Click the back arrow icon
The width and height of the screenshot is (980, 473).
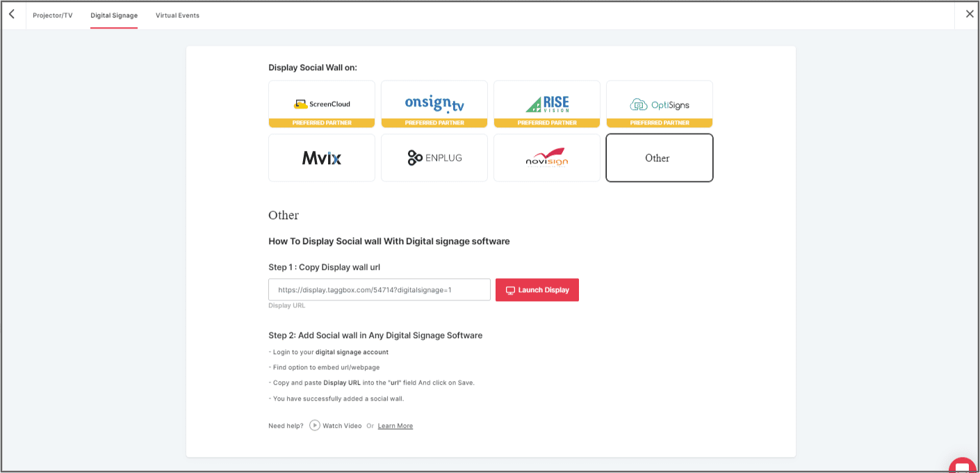[x=12, y=15]
